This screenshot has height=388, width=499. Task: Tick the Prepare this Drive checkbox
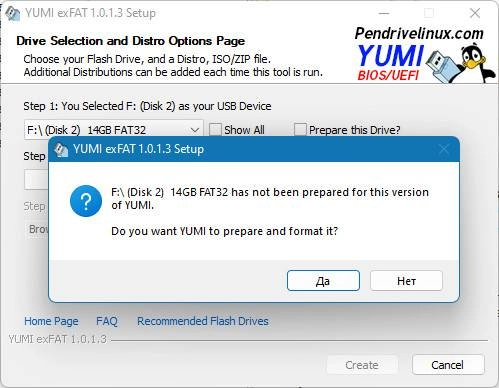tap(300, 129)
